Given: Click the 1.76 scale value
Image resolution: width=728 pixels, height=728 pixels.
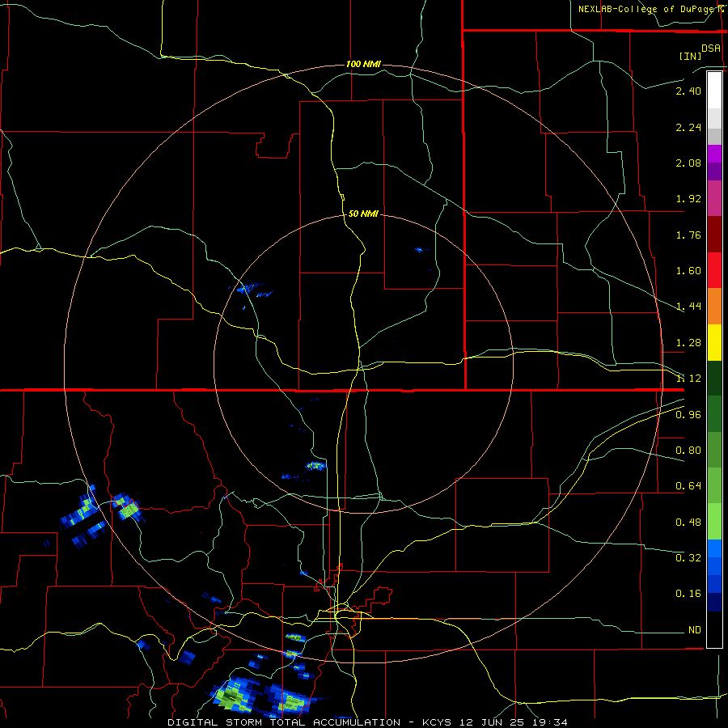Looking at the screenshot, I should (x=688, y=235).
